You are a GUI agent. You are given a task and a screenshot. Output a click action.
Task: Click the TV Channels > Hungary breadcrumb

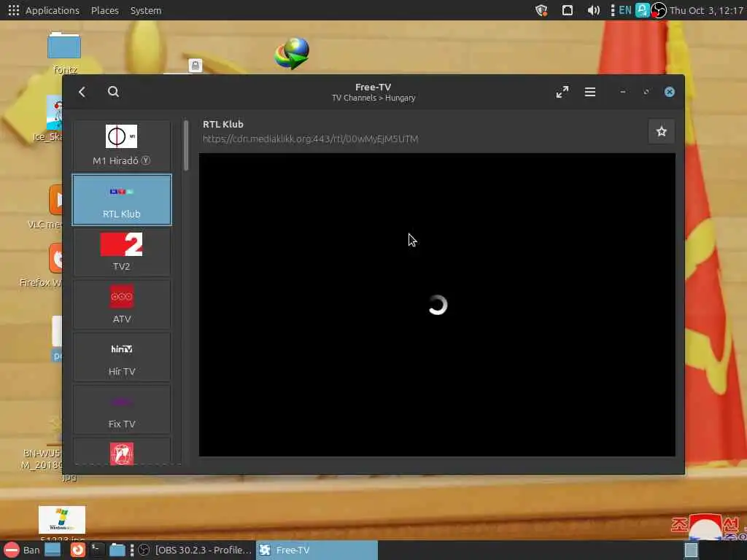[x=373, y=98]
